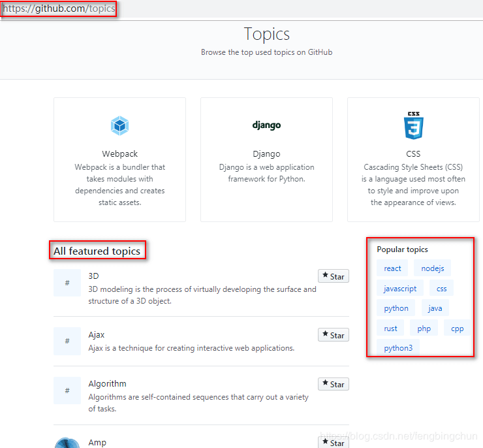Screen dimensions: 483x448
Task: Click the hash icon beside Algorithm topic
Action: (x=67, y=391)
